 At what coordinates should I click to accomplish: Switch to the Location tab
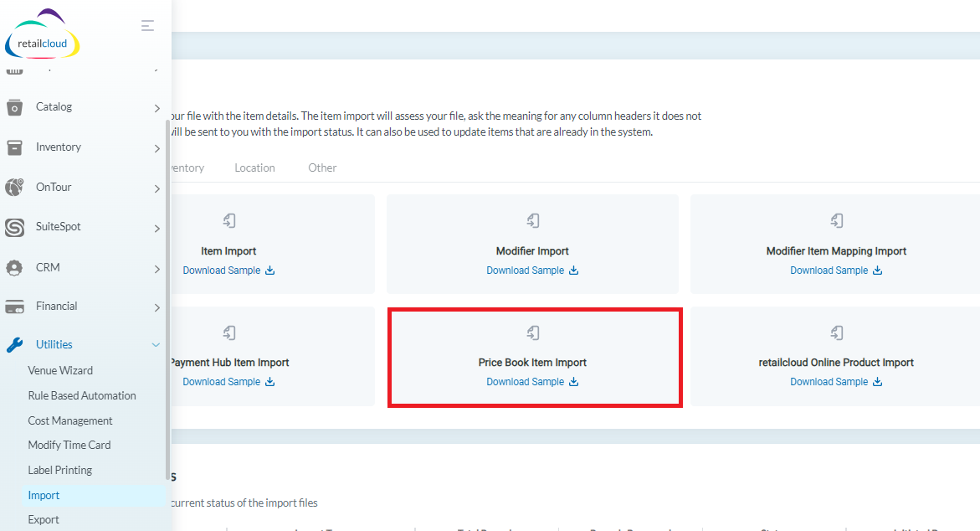(x=254, y=168)
